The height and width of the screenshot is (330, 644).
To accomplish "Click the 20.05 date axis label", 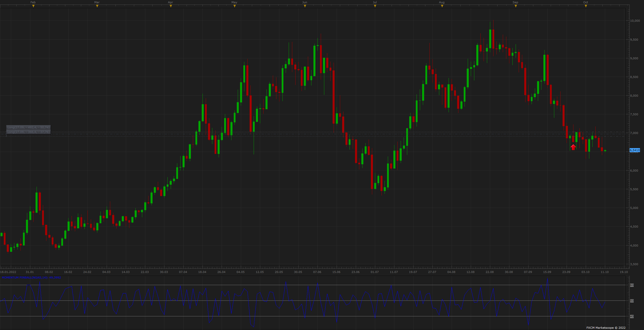I will pos(279,272).
